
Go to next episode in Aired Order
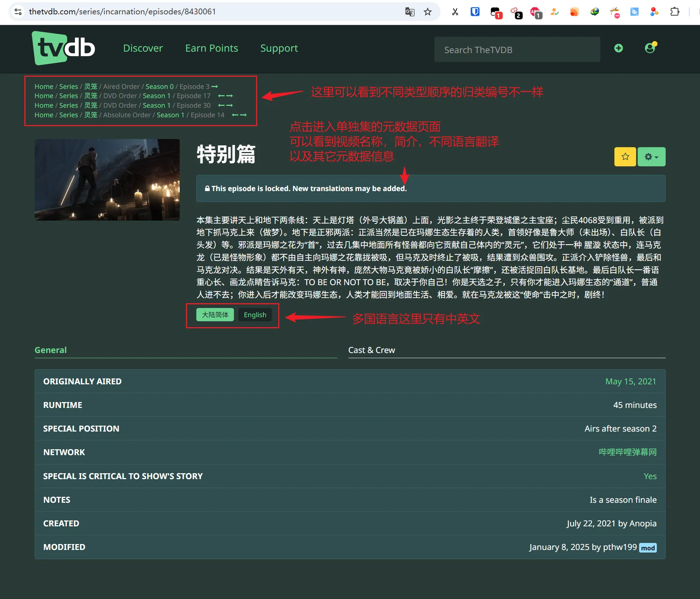[215, 87]
